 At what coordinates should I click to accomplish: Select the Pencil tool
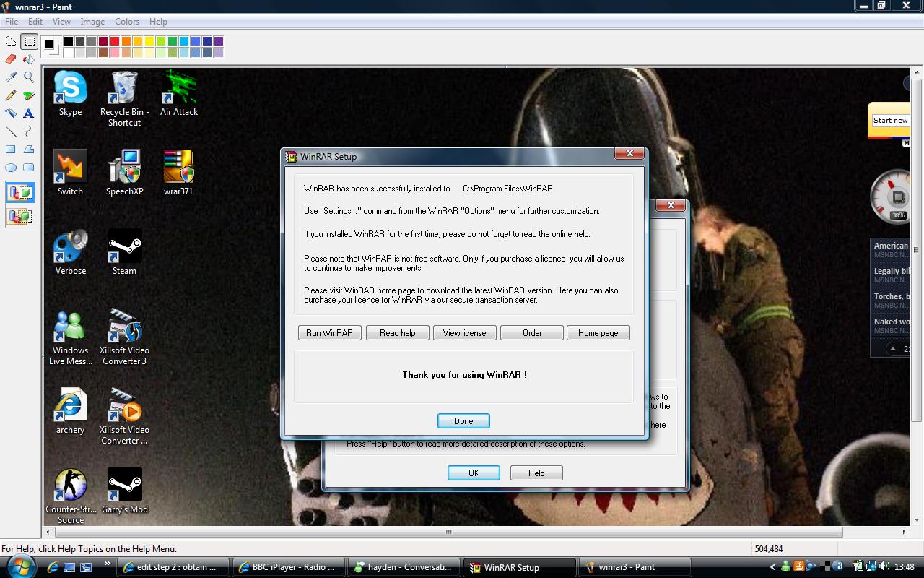[11, 95]
